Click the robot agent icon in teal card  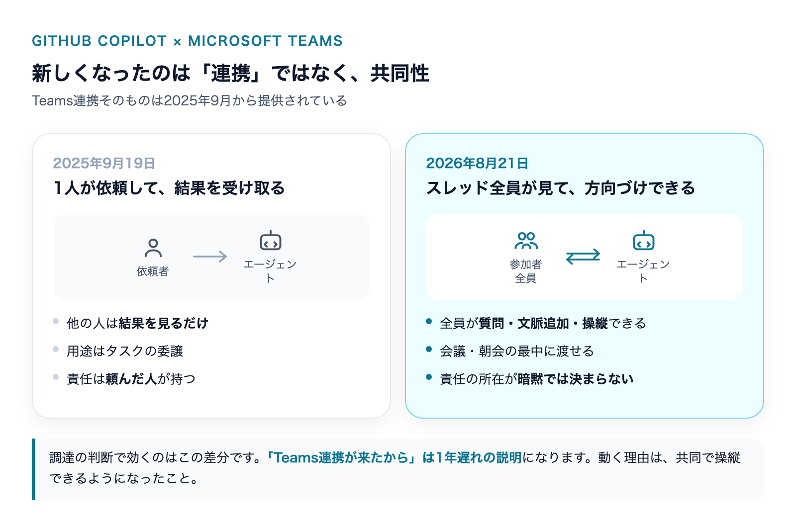[x=643, y=241]
